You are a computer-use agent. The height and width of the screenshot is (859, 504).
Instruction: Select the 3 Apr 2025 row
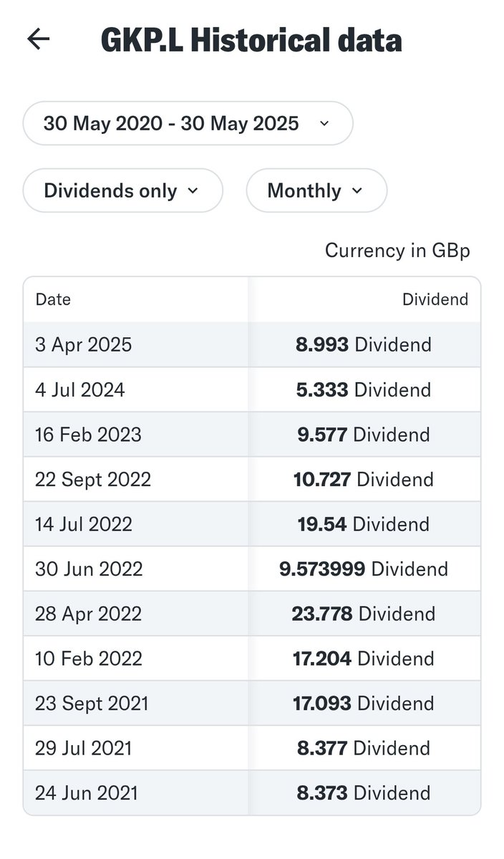[252, 344]
